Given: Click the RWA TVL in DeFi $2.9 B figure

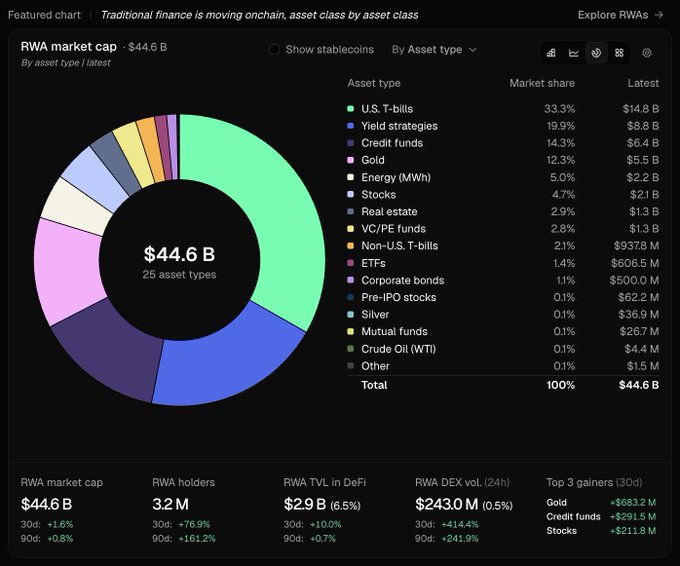Looking at the screenshot, I should click(x=305, y=504).
